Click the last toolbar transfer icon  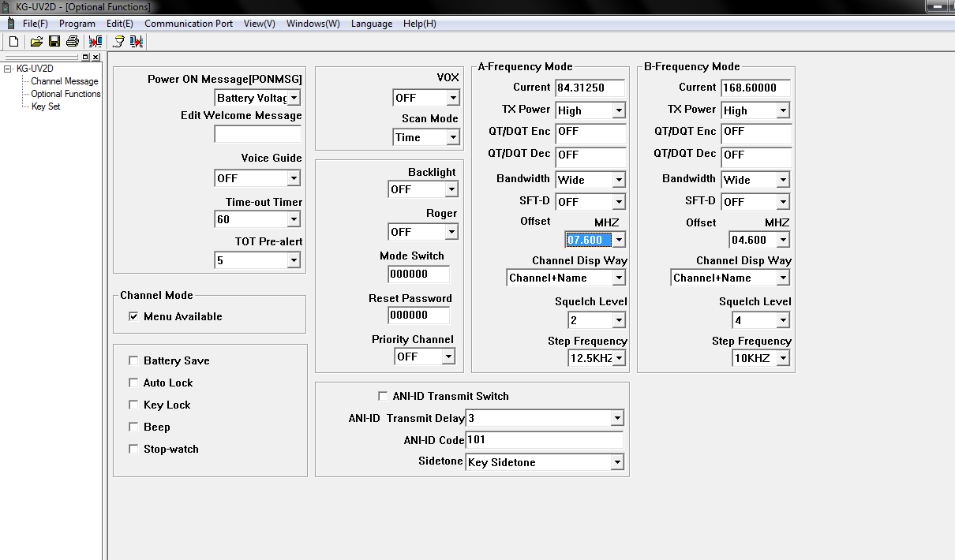(x=137, y=41)
